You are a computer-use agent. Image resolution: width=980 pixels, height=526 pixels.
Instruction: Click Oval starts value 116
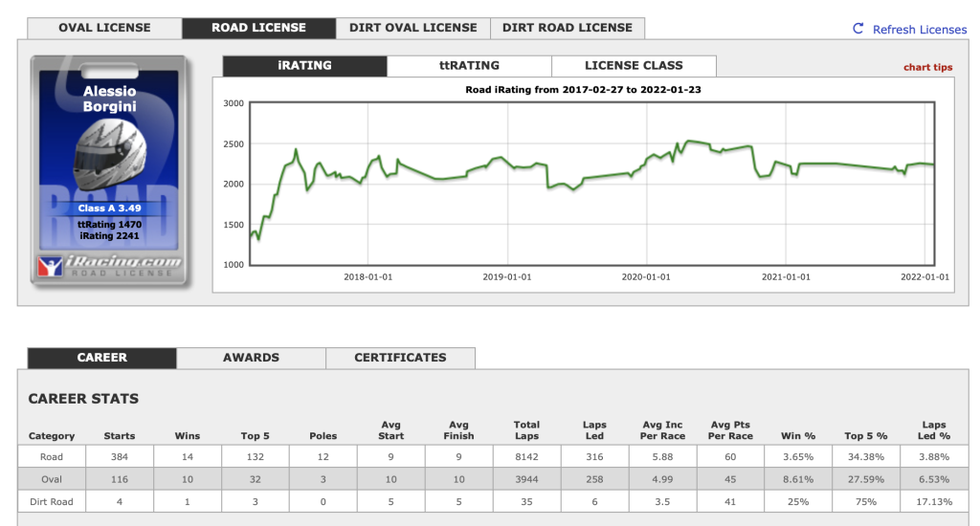120,479
